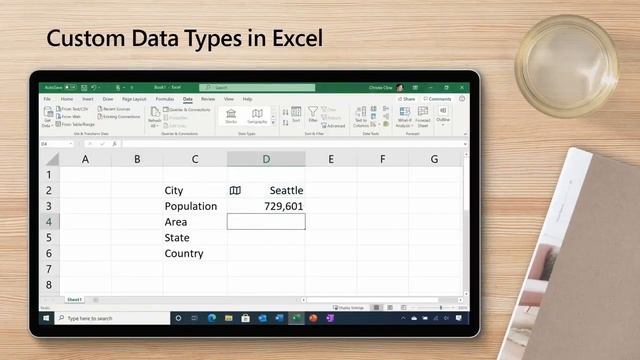The image size is (640, 360).
Task: Open Task View on the taskbar
Action: pos(195,318)
